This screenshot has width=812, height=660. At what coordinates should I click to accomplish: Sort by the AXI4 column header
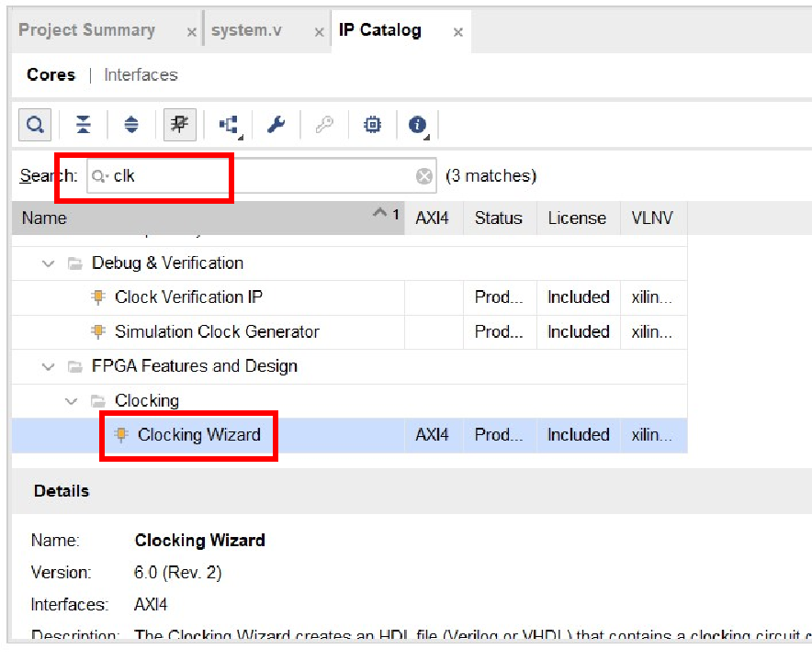pos(434,218)
